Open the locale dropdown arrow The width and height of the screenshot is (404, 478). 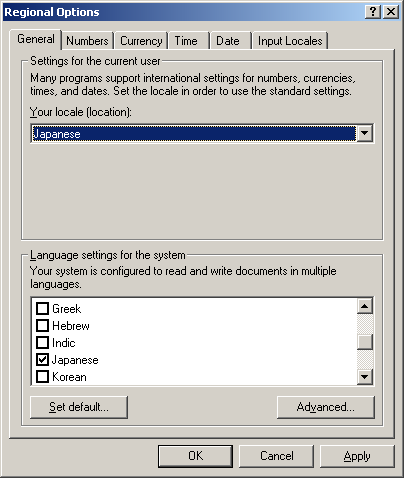coord(365,133)
